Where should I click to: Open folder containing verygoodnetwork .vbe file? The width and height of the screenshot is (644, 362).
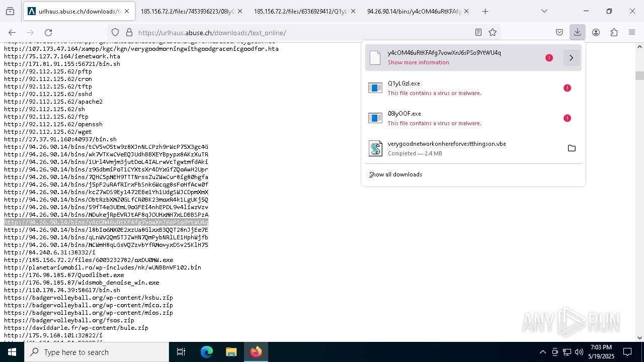[572, 148]
